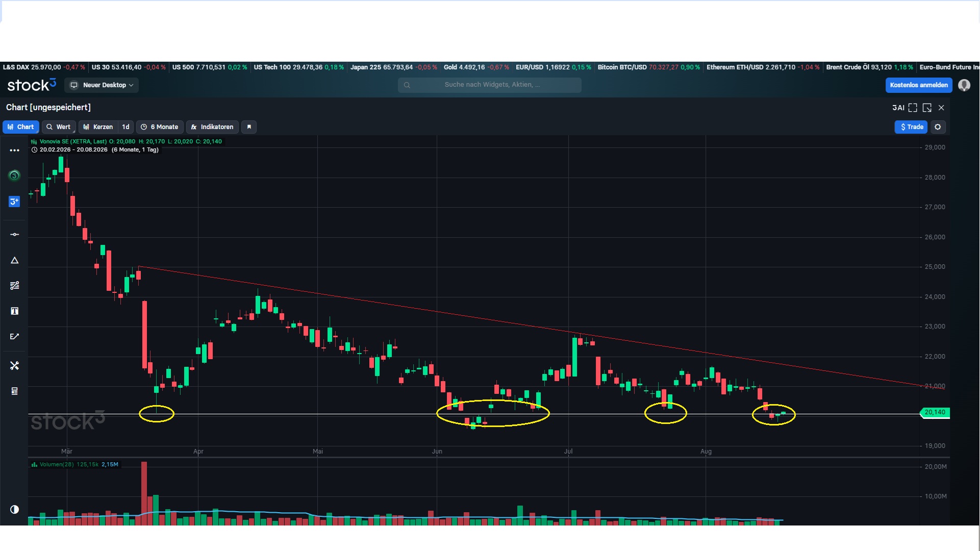Open the blue stock3 Plus sidebar icon
Image resolution: width=980 pixels, height=551 pixels.
14,202
